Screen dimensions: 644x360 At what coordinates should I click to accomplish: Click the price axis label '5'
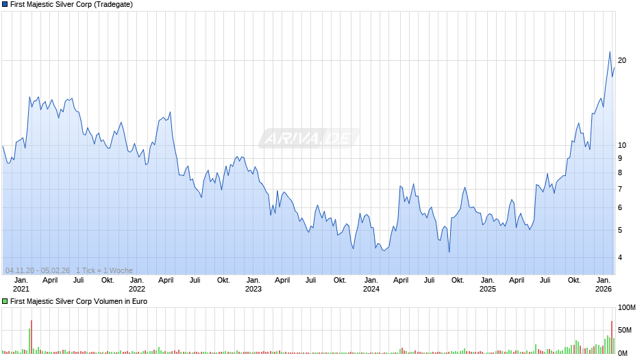pos(620,230)
